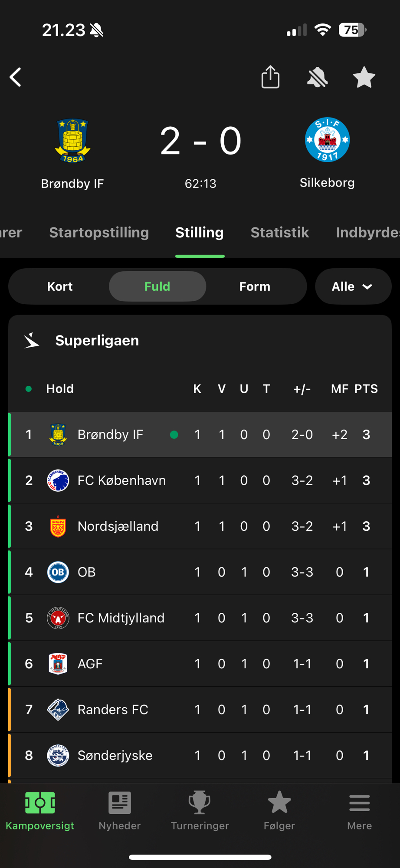Toggle the favorite star for this match
The image size is (400, 868).
click(x=364, y=78)
